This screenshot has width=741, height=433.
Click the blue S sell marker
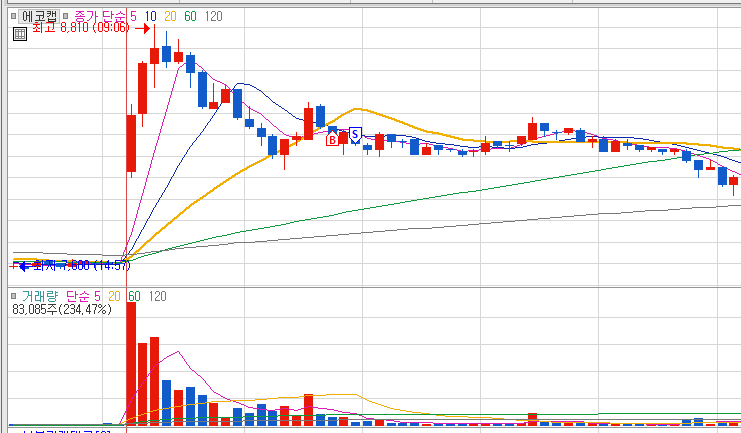point(355,135)
